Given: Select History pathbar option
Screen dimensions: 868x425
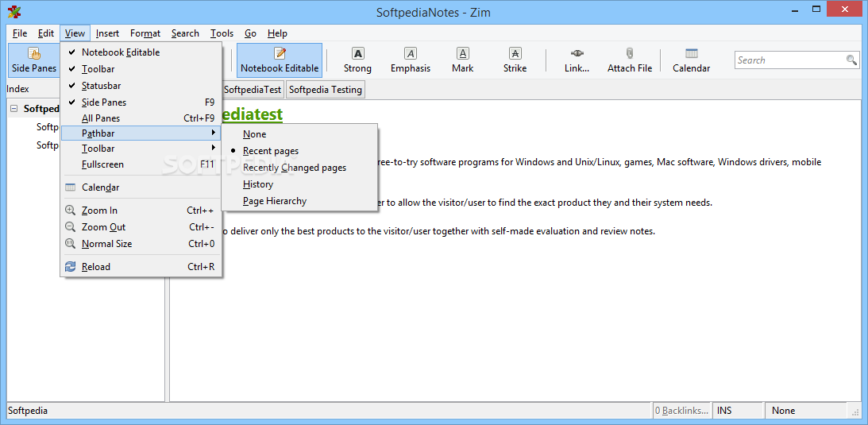Looking at the screenshot, I should pyautogui.click(x=299, y=184).
